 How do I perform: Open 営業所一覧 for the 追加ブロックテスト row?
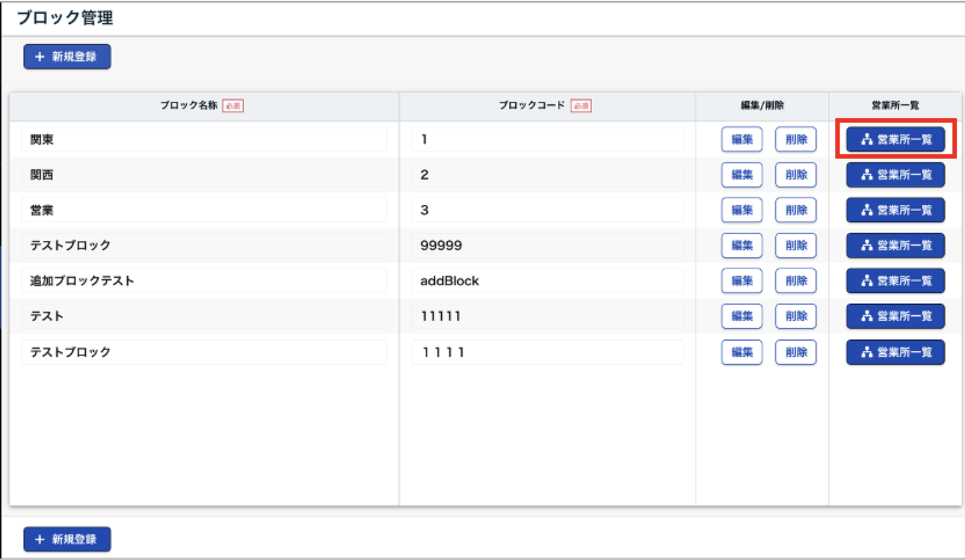click(x=895, y=281)
